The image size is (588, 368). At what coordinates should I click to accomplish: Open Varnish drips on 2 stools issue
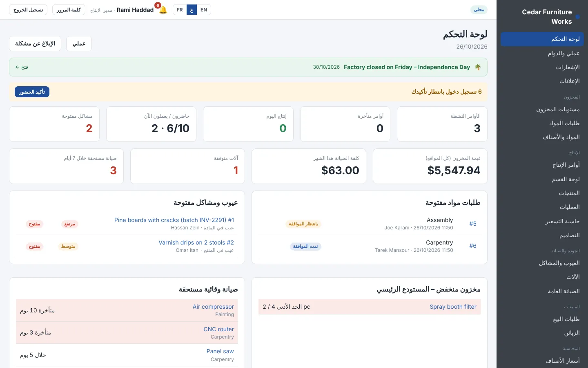[196, 242]
